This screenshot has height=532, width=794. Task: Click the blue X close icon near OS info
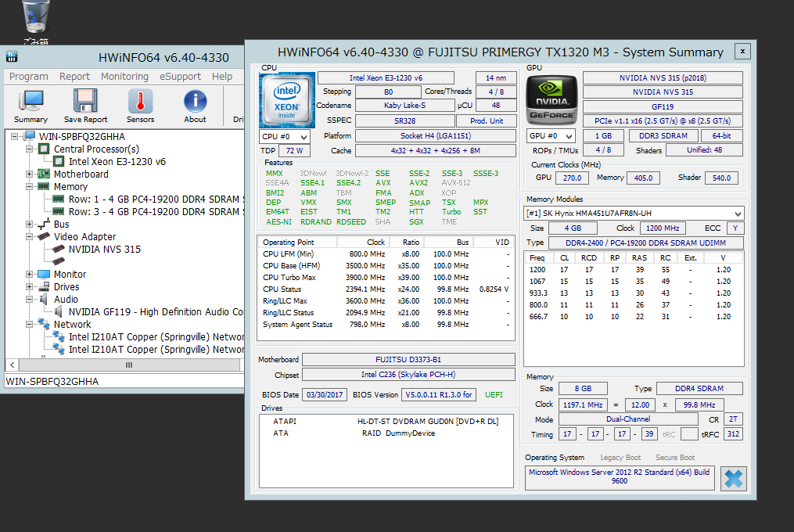tap(733, 478)
